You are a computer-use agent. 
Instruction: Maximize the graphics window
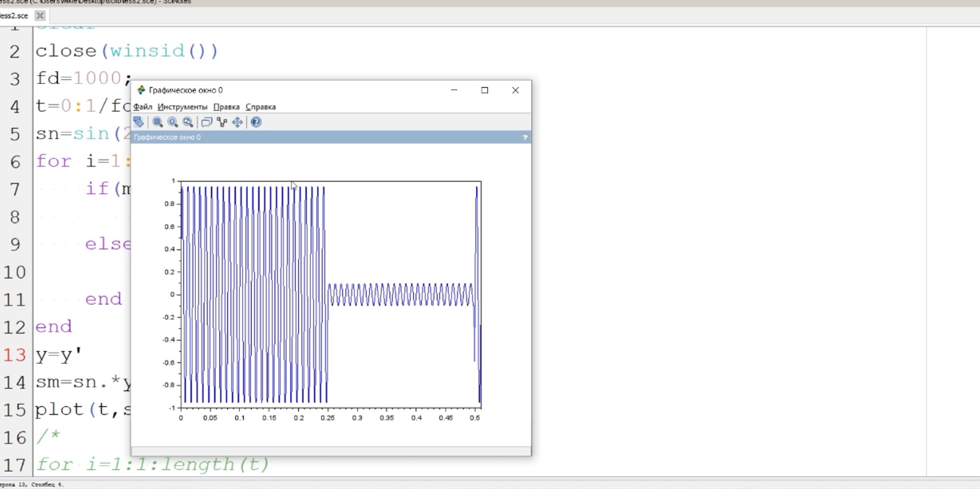[x=485, y=90]
